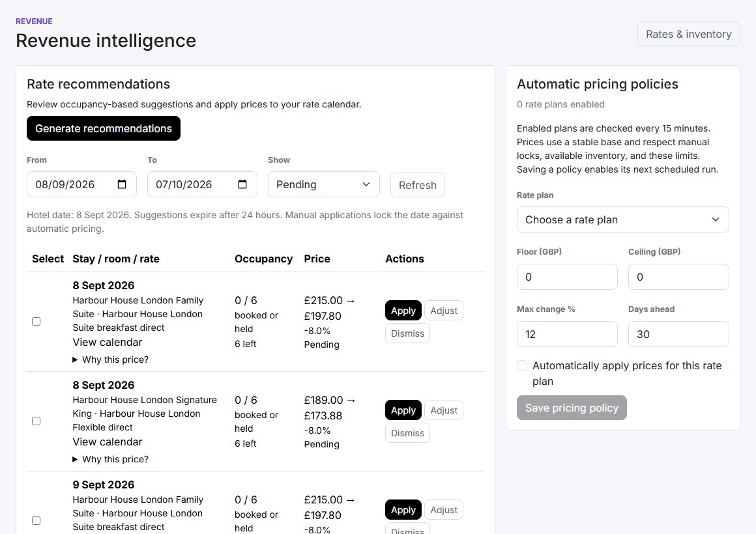Dismiss the 8 Sept Family Suite recommendation
756x534 pixels.
tap(407, 333)
